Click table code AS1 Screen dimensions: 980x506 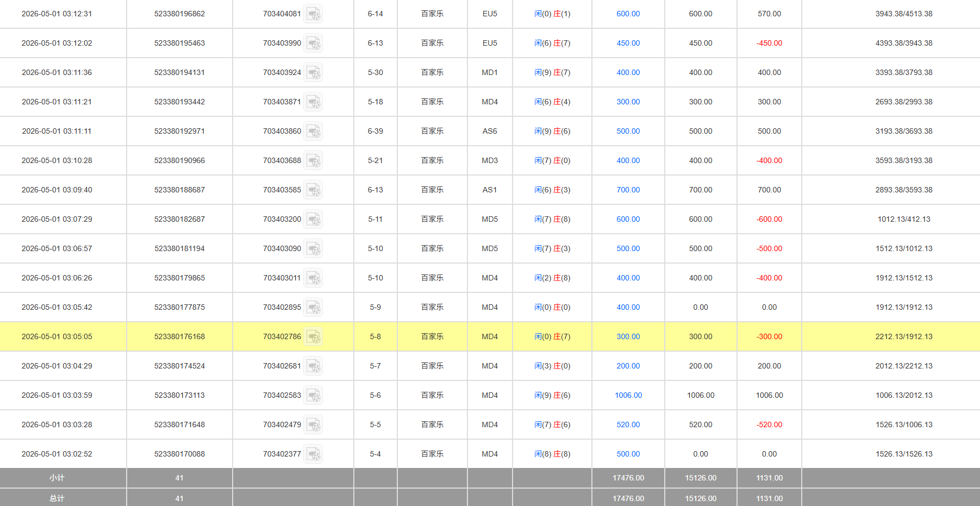pyautogui.click(x=490, y=190)
